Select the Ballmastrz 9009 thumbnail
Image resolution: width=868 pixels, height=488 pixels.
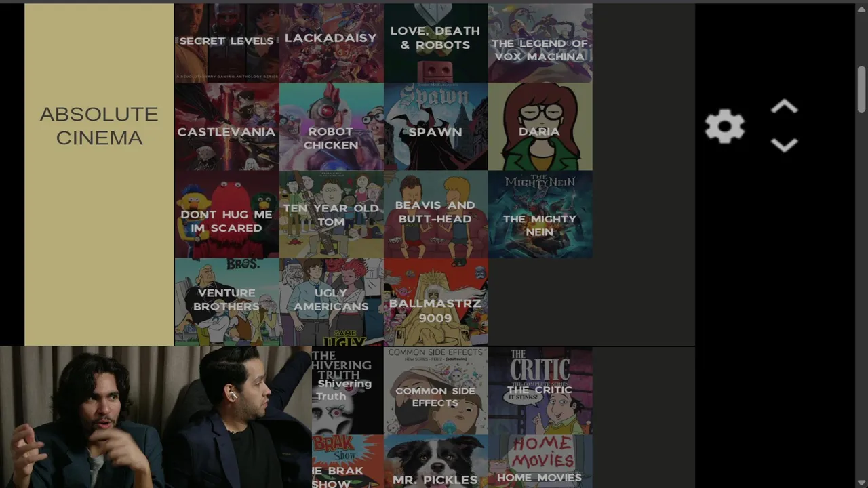(x=435, y=302)
